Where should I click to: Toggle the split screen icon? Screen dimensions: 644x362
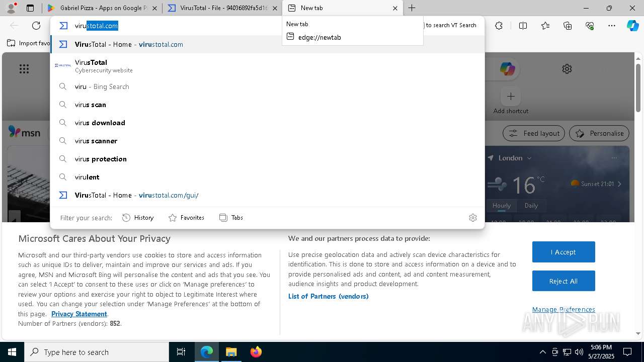[x=523, y=26]
